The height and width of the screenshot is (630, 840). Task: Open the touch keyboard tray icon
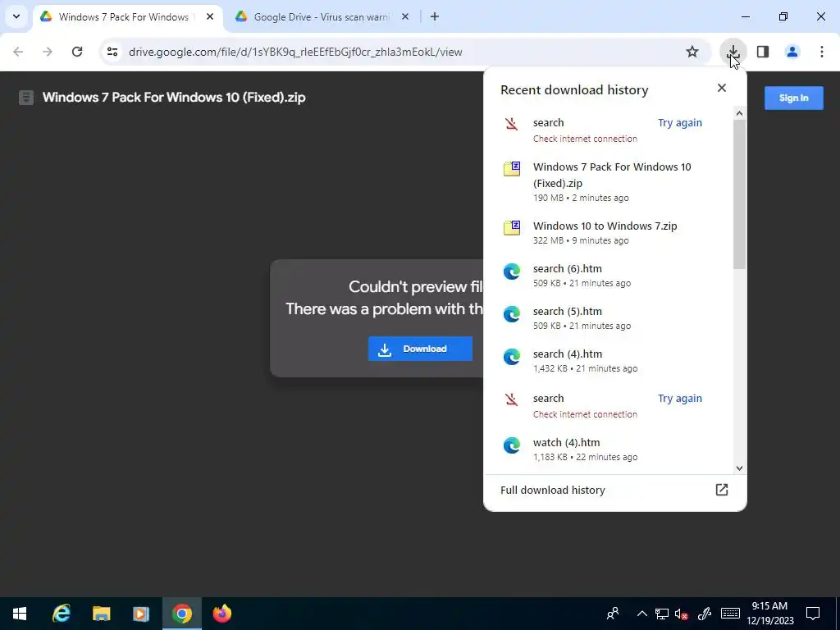[x=730, y=614]
